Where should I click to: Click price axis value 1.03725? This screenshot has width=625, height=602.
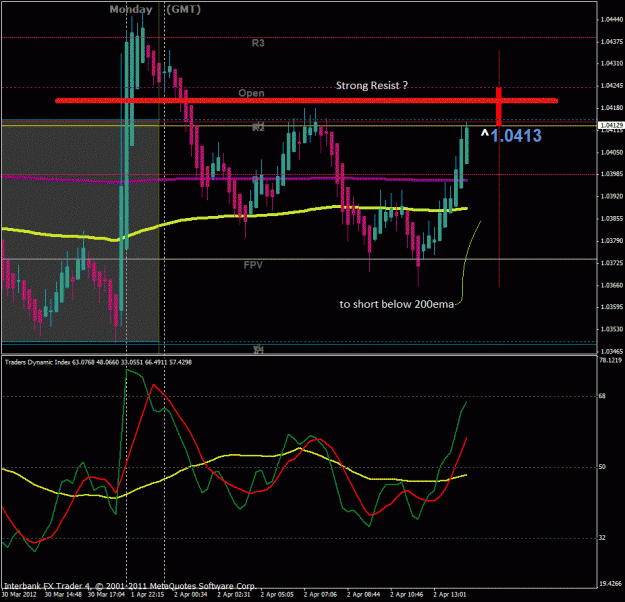(611, 263)
